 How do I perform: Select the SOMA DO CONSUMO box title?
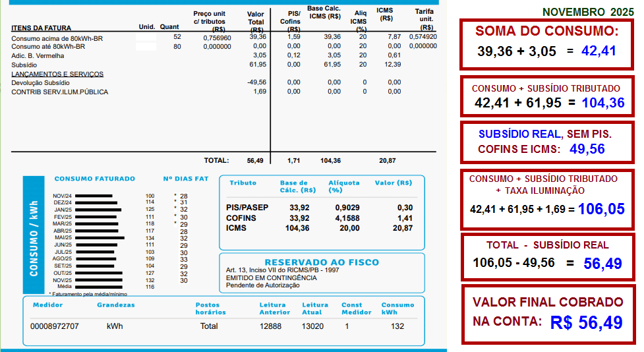coord(546,31)
